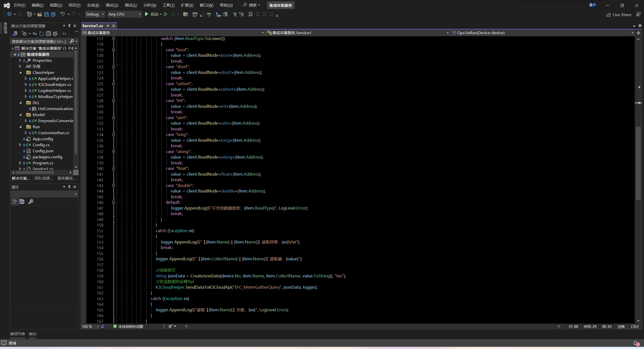Open the 扩展(X) menu
Image resolution: width=644 pixels, height=349 pixels.
(x=187, y=5)
